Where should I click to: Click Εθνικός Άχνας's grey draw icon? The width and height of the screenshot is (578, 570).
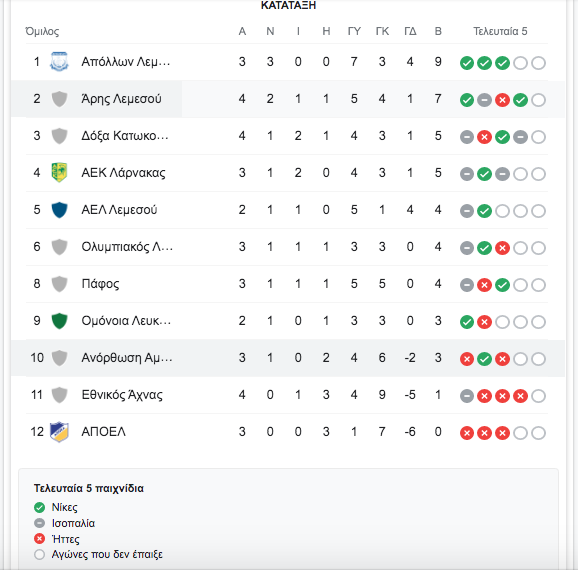point(467,396)
